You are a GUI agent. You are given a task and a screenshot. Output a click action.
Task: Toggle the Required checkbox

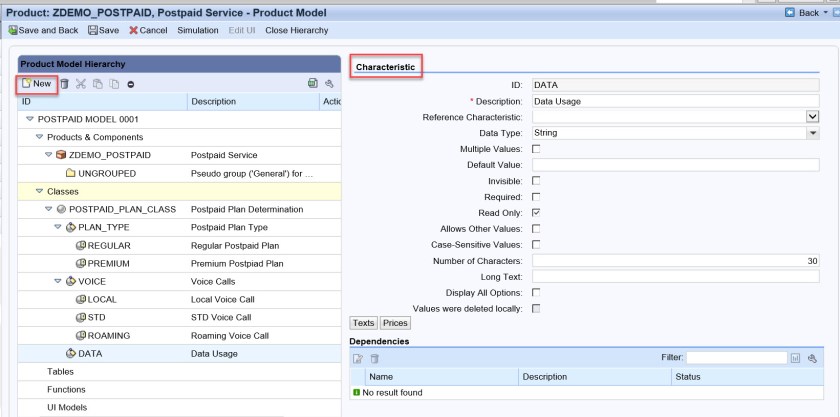coord(536,196)
